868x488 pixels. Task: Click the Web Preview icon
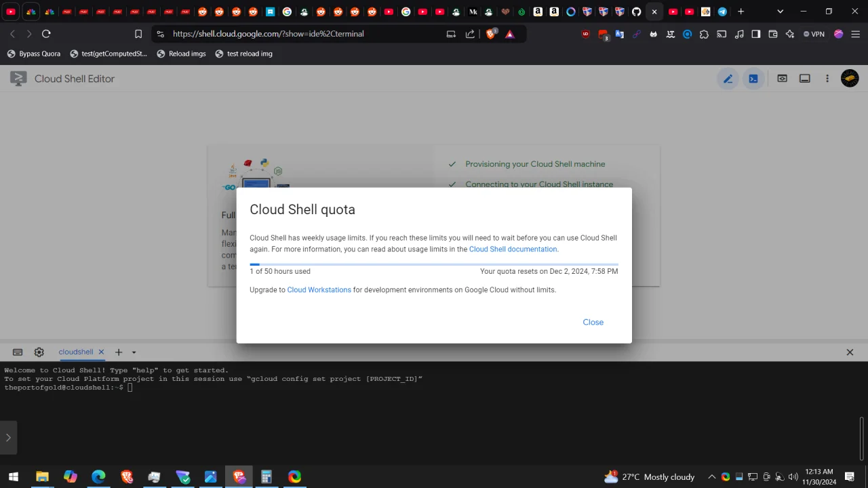pos(782,79)
